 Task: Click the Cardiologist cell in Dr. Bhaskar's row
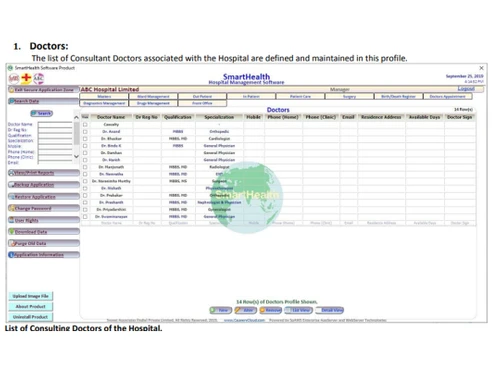[219, 139]
